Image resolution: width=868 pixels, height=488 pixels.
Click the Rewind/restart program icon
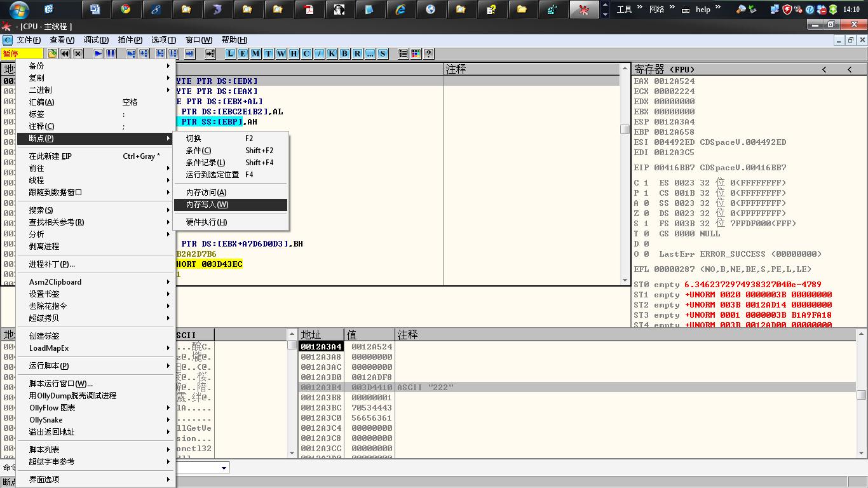(x=65, y=54)
